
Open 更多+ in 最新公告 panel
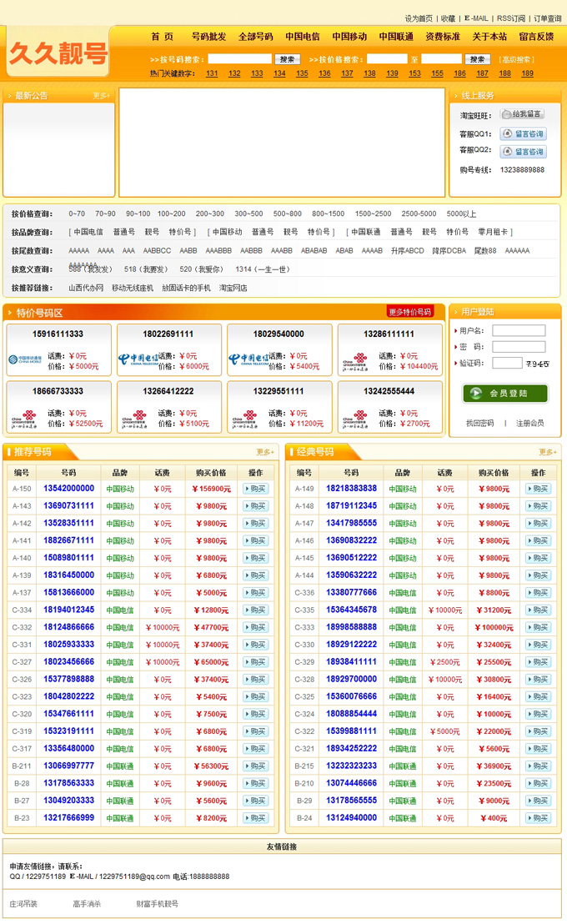(x=102, y=95)
